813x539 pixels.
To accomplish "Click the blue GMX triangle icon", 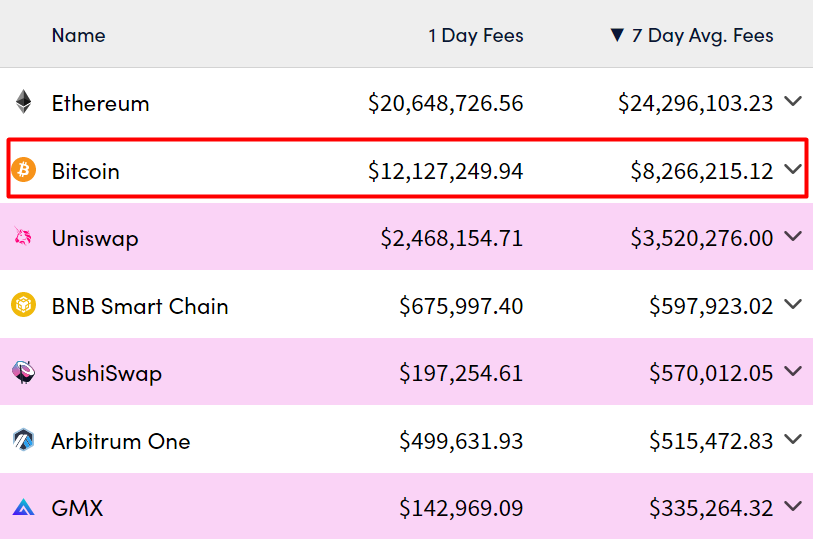I will click(x=23, y=508).
